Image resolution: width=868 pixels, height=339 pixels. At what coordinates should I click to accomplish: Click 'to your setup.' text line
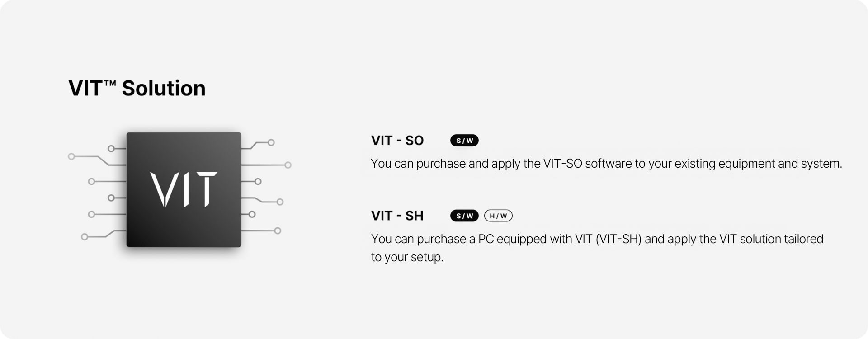[x=407, y=257]
